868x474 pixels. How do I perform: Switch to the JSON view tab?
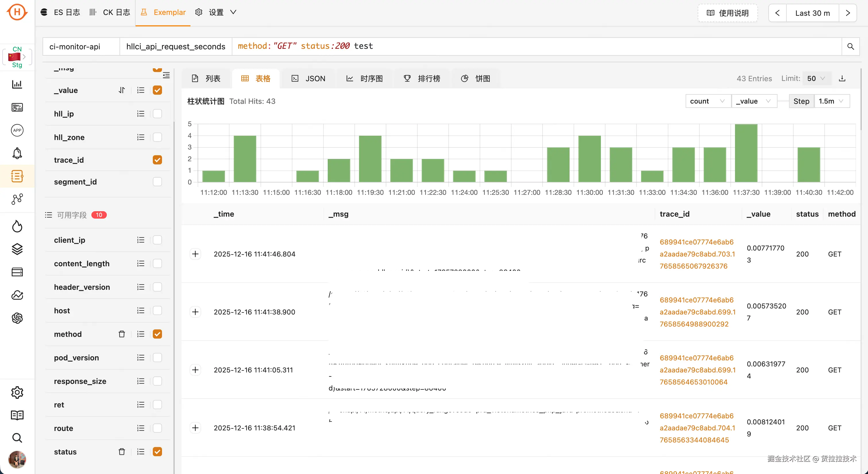(308, 78)
